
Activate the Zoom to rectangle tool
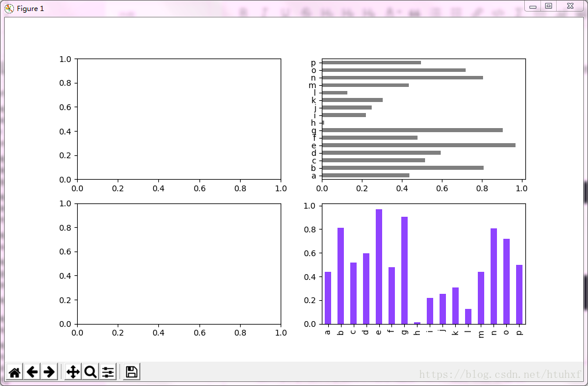90,372
